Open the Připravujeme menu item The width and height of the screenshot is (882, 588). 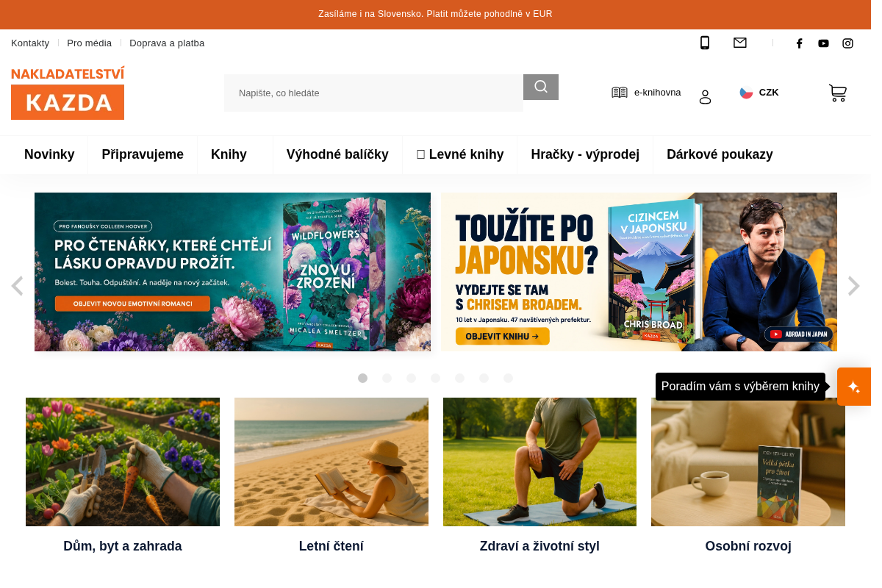pos(143,154)
